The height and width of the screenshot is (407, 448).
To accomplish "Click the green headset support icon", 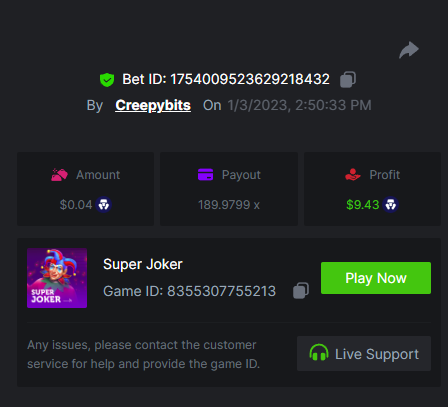I will pos(319,353).
